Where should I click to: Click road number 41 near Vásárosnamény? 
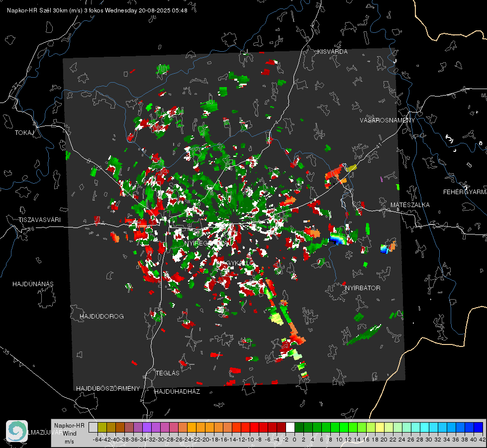coord(379,145)
